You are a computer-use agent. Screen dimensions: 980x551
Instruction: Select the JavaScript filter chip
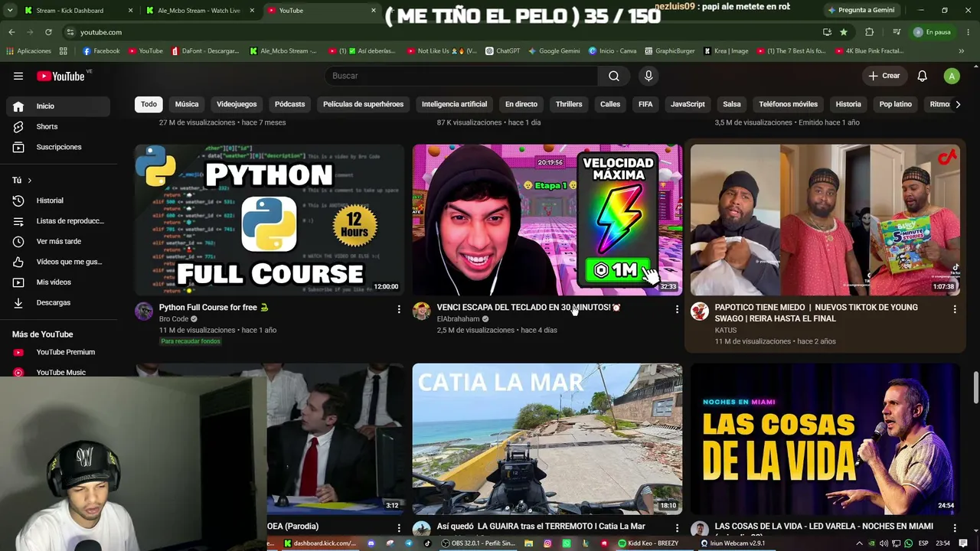click(x=688, y=104)
